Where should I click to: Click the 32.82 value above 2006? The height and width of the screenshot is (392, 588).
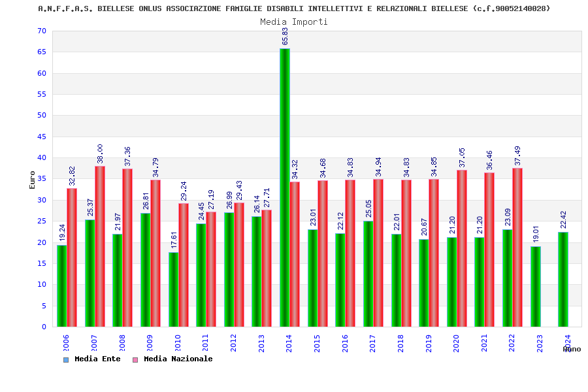coord(72,176)
